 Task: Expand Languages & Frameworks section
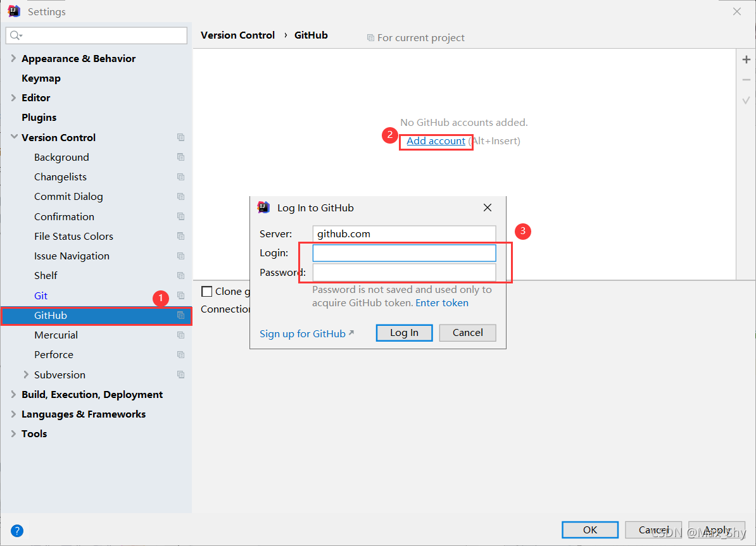pos(13,414)
